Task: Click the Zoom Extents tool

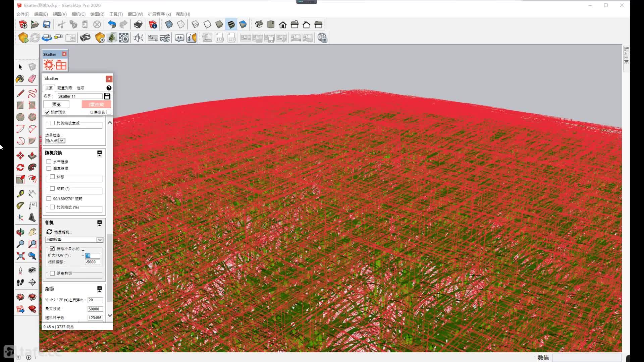Action: pyautogui.click(x=20, y=256)
